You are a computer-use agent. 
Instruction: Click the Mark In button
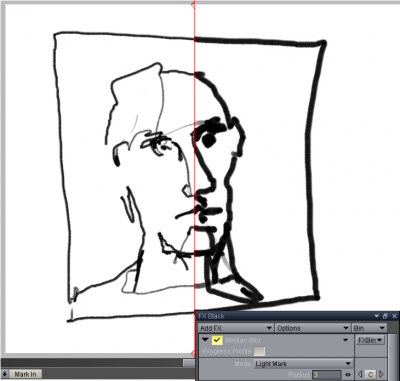[25, 374]
